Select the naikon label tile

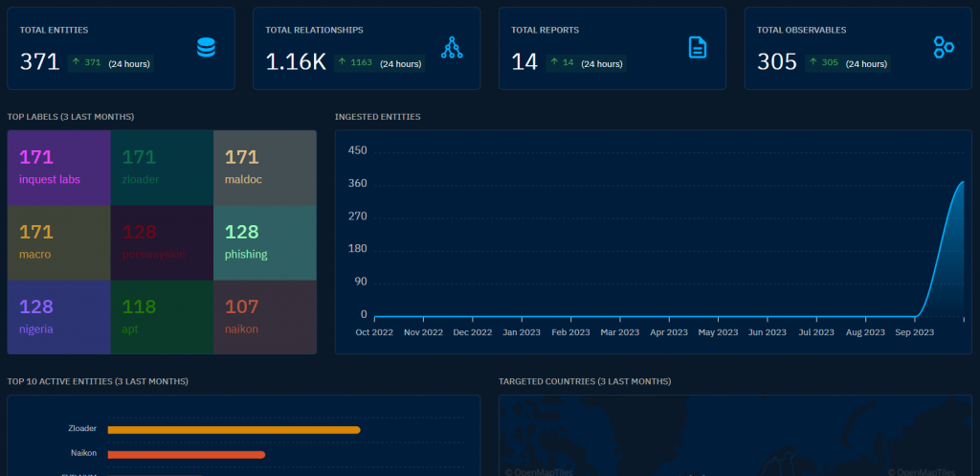pyautogui.click(x=265, y=316)
